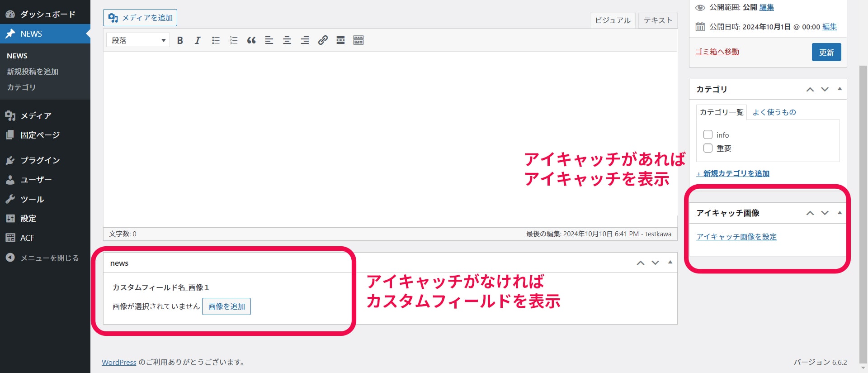The width and height of the screenshot is (868, 373).
Task: Open the NEWS posts list submenu item
Action: (17, 56)
